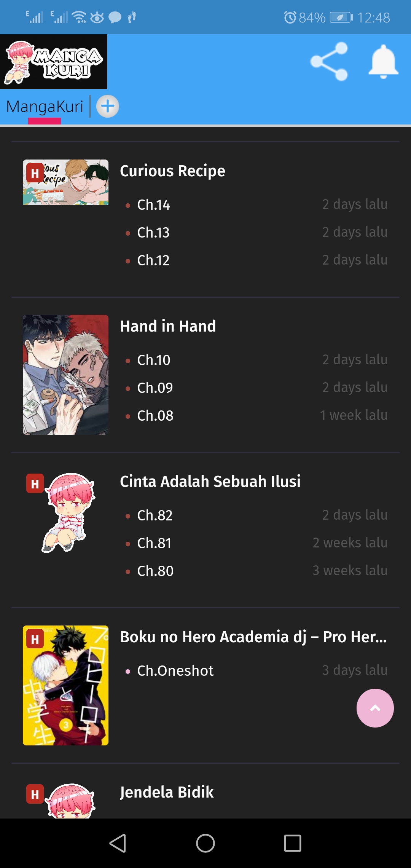411x868 pixels.
Task: Open Cinta Adalah Sebuah Ilusi Ch.82
Action: point(155,515)
